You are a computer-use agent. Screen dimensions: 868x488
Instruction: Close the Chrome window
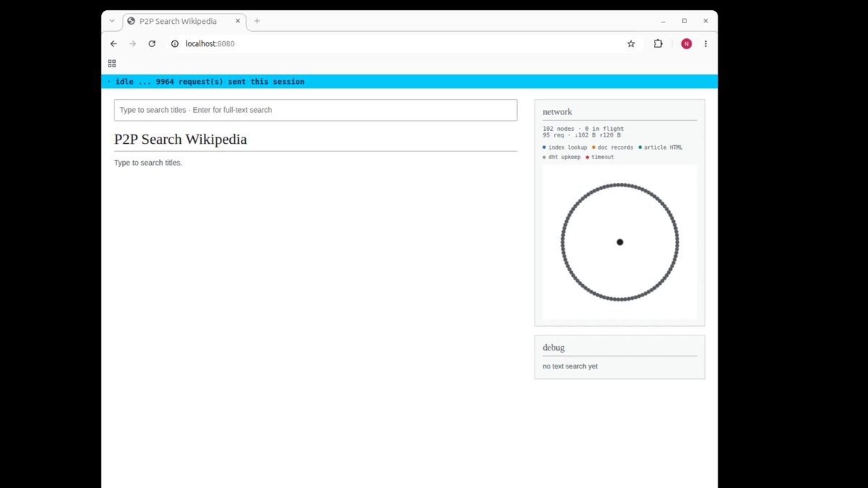[x=705, y=21]
